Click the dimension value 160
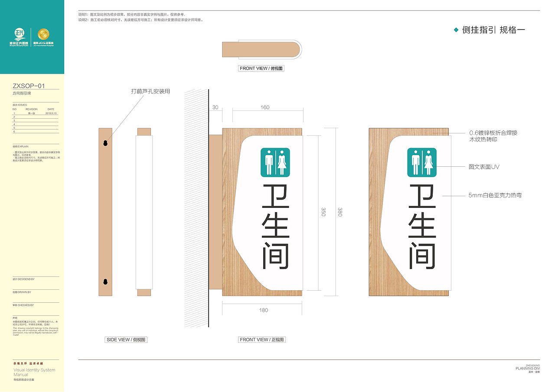This screenshot has width=555, height=392. pos(265,107)
